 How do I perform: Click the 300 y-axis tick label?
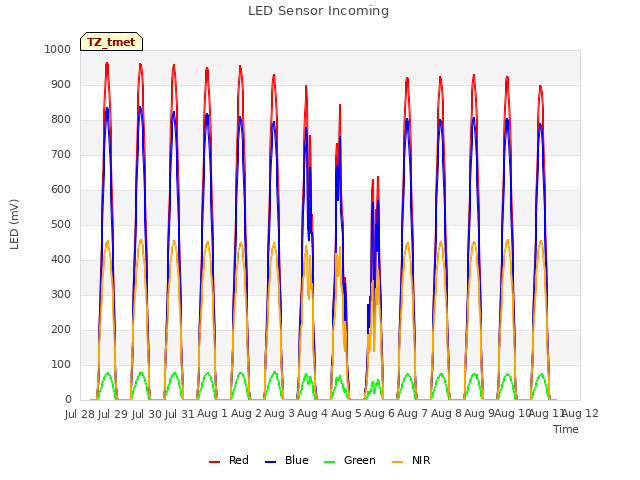[x=61, y=295]
